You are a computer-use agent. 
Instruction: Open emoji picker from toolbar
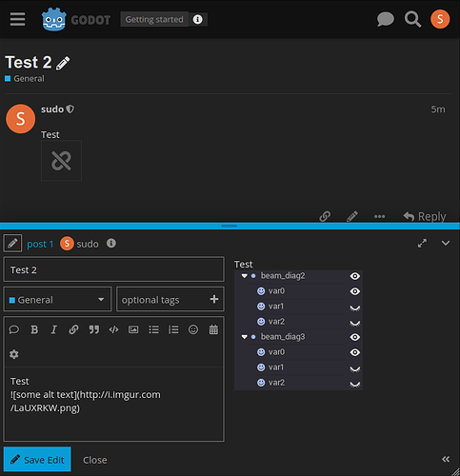[x=193, y=329]
